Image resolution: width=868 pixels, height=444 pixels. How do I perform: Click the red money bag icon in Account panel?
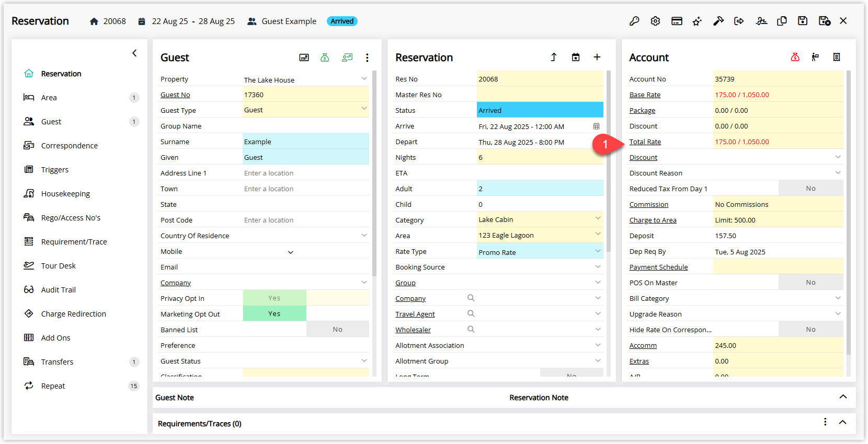[795, 57]
